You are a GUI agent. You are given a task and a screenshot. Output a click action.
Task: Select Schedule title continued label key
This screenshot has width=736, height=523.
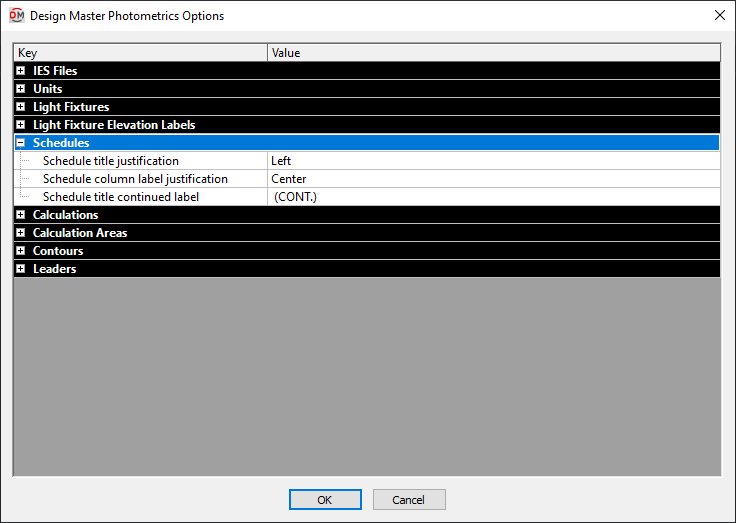121,197
